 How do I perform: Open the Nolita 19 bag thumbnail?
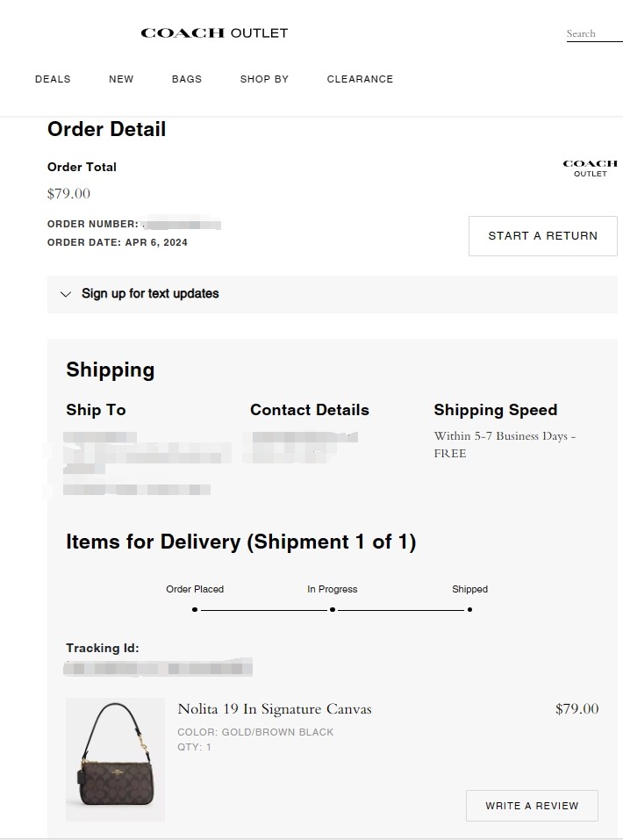click(115, 759)
